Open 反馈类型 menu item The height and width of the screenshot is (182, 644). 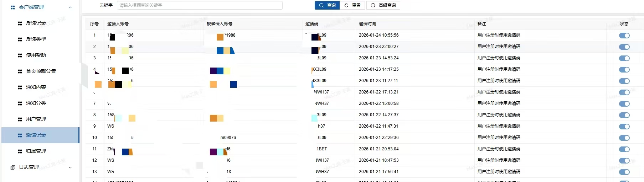pyautogui.click(x=40, y=39)
